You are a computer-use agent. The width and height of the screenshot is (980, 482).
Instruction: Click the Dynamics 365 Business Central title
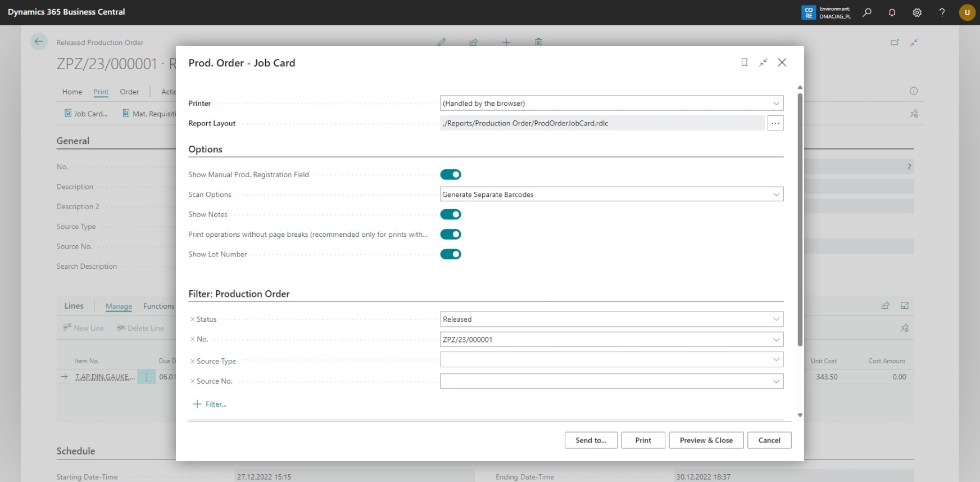pos(66,12)
